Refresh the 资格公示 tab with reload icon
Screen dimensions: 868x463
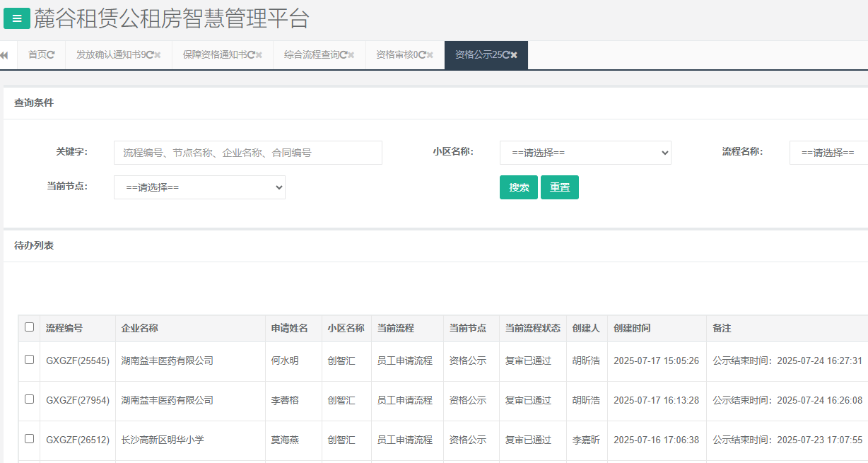[506, 55]
